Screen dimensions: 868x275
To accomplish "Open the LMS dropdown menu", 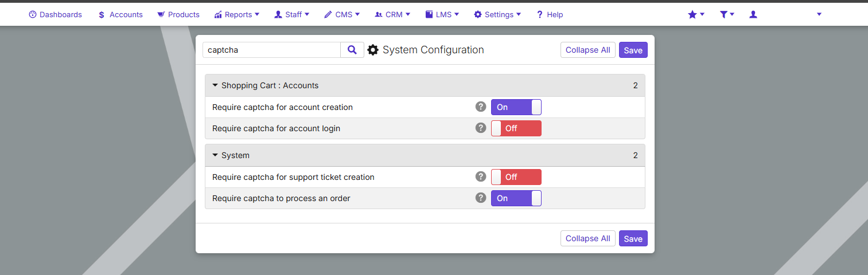I will [x=442, y=14].
